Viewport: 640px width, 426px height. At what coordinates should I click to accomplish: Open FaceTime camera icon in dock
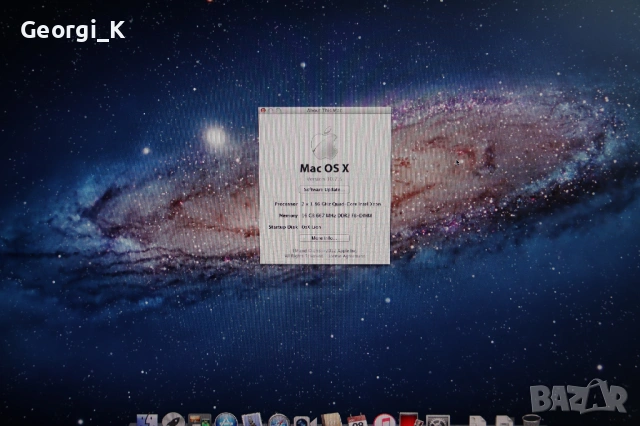305,421
